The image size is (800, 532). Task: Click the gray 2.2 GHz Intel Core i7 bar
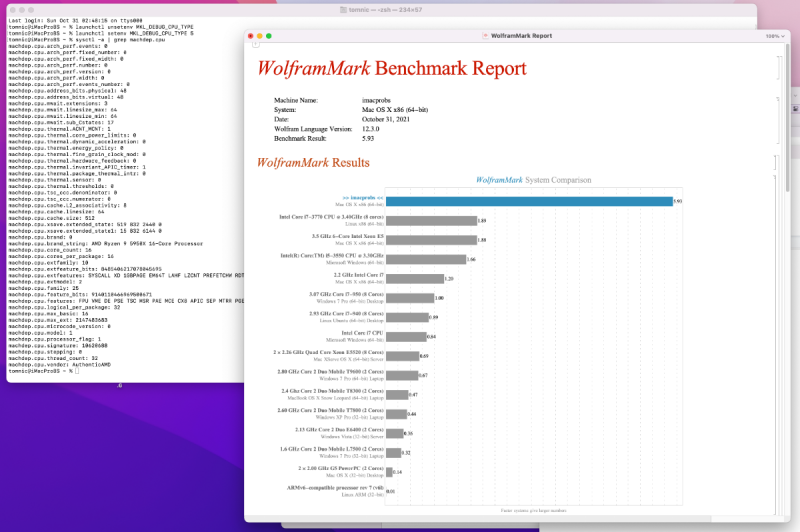(x=415, y=278)
